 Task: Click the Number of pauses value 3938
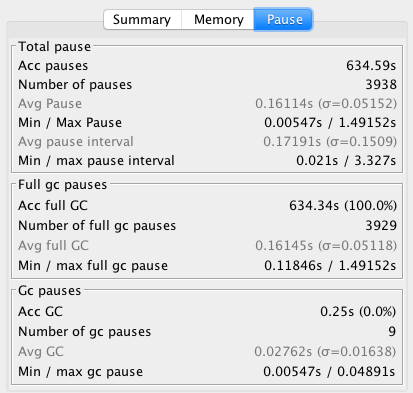pyautogui.click(x=381, y=85)
